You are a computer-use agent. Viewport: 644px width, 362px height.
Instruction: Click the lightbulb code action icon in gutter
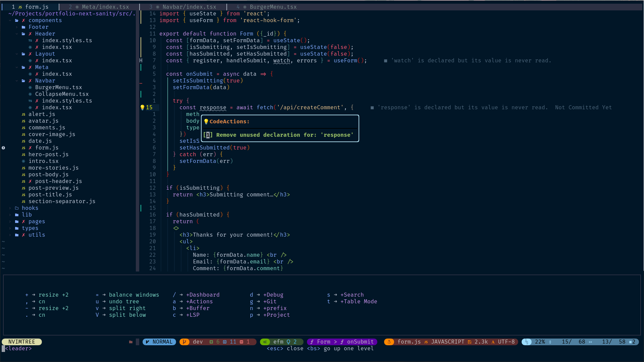pos(142,108)
